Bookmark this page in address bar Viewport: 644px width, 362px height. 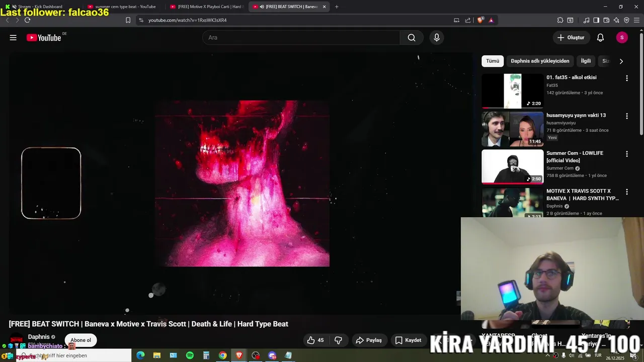[128, 20]
